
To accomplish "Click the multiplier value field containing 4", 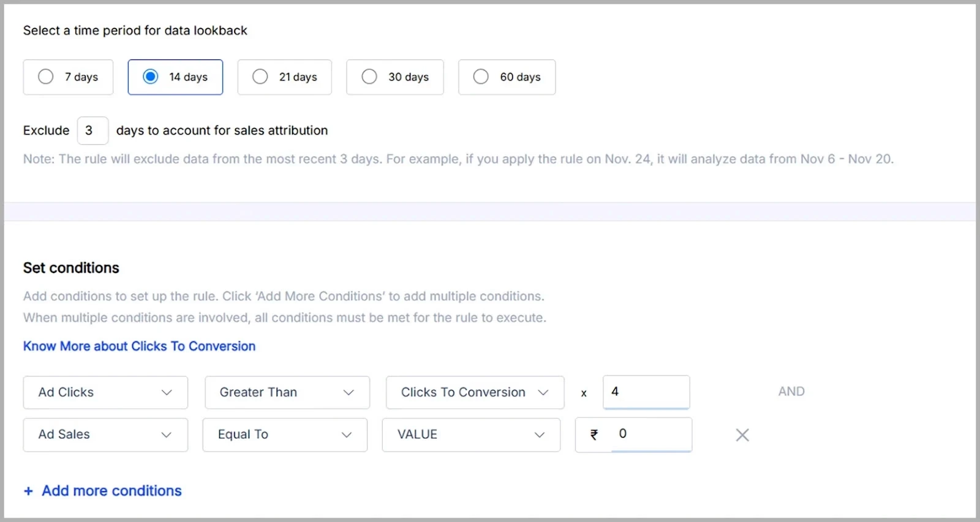I will coord(646,392).
